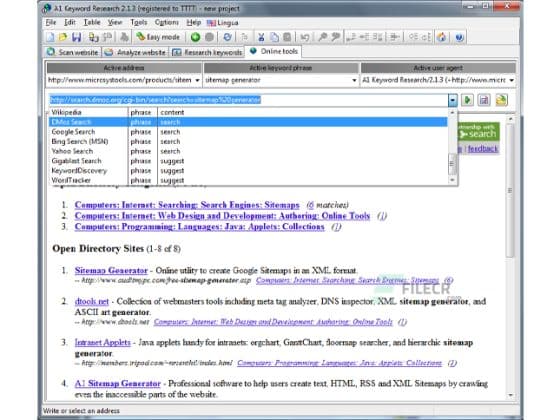Open the File menu
This screenshot has width=560, height=420.
[51, 22]
